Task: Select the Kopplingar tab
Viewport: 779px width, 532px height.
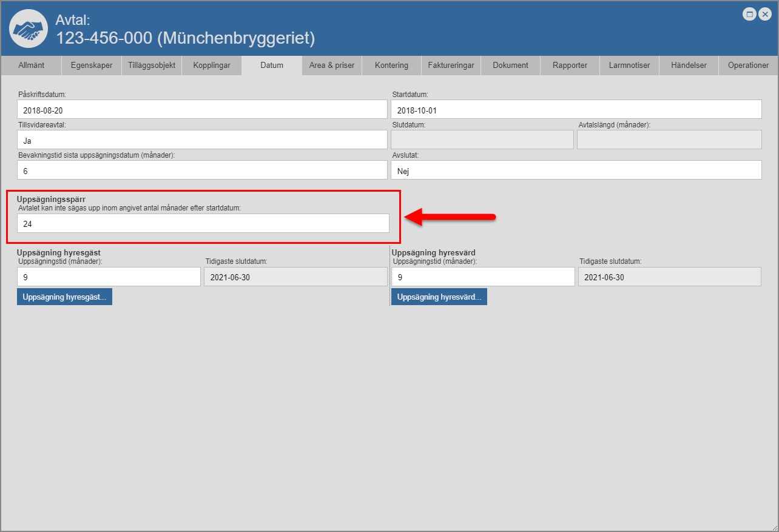Action: pyautogui.click(x=212, y=66)
